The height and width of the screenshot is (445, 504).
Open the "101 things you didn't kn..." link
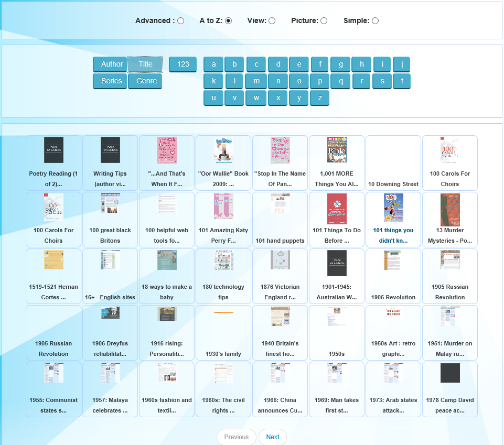(393, 235)
